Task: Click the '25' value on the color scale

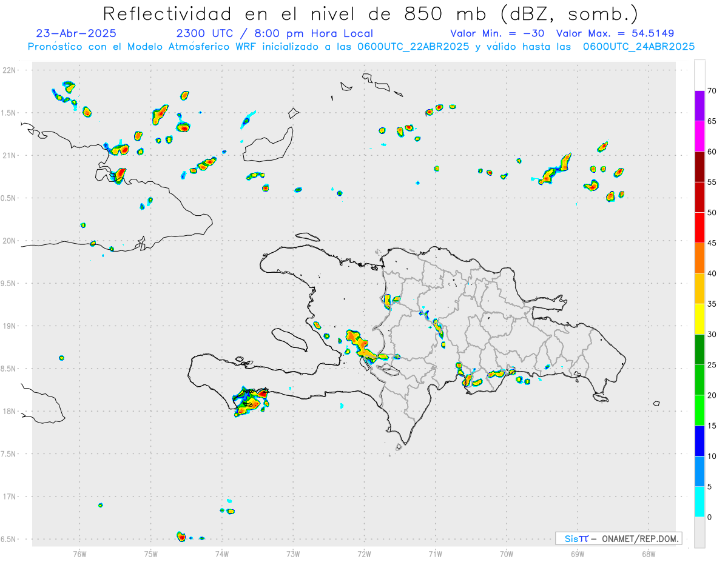Action: (x=712, y=365)
